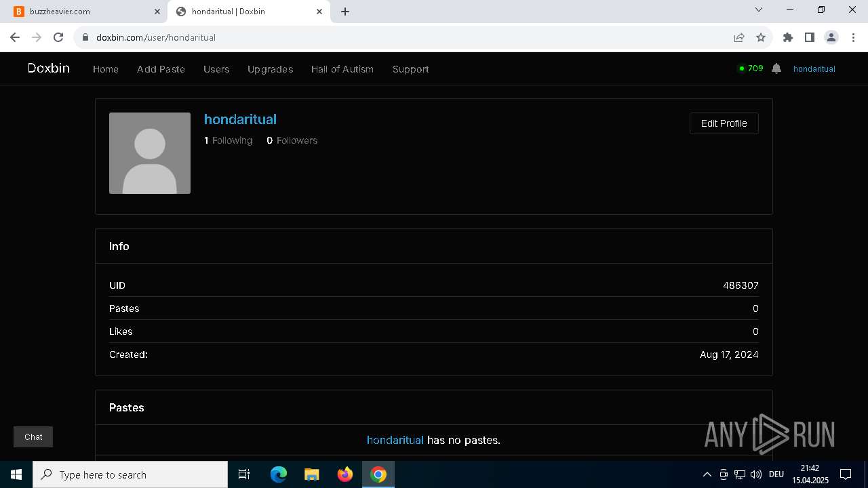Screen dimensions: 868x488
Task: Click the volume speaker tray icon
Action: (756, 474)
